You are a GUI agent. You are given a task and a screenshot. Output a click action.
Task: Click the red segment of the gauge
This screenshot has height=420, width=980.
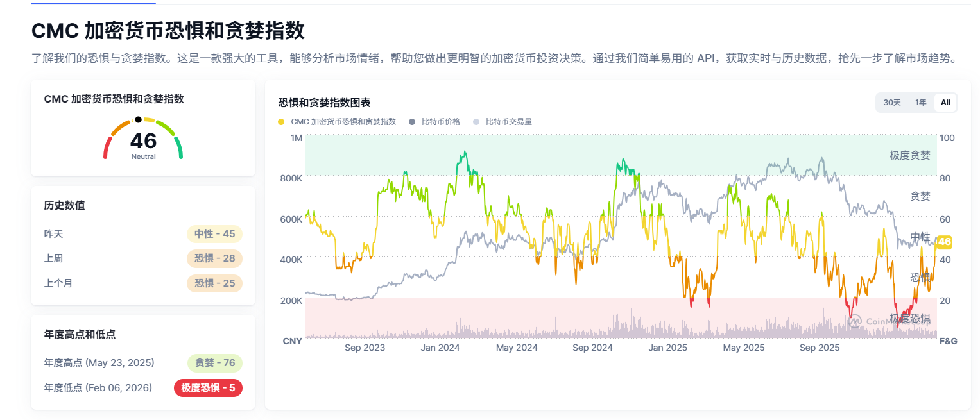[x=106, y=150]
